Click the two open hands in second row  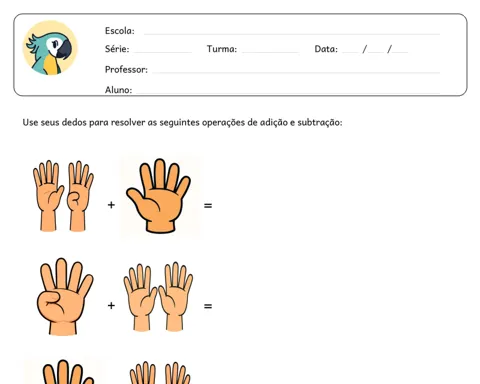(158, 297)
